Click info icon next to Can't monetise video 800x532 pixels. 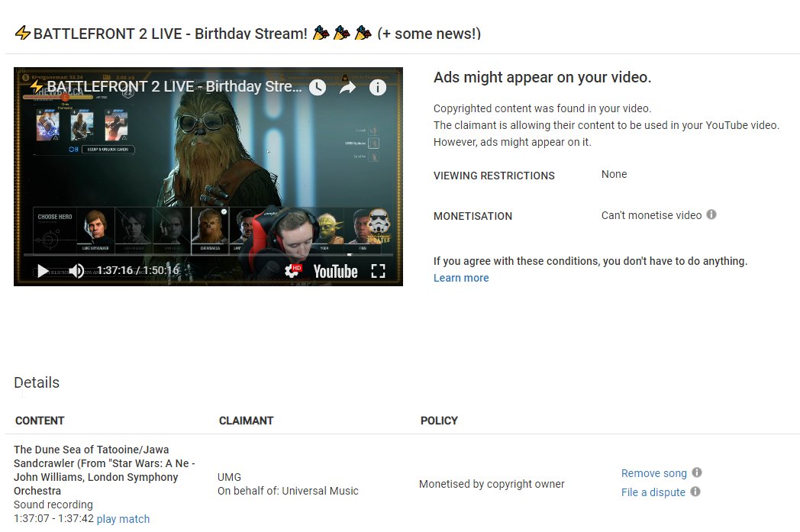711,214
